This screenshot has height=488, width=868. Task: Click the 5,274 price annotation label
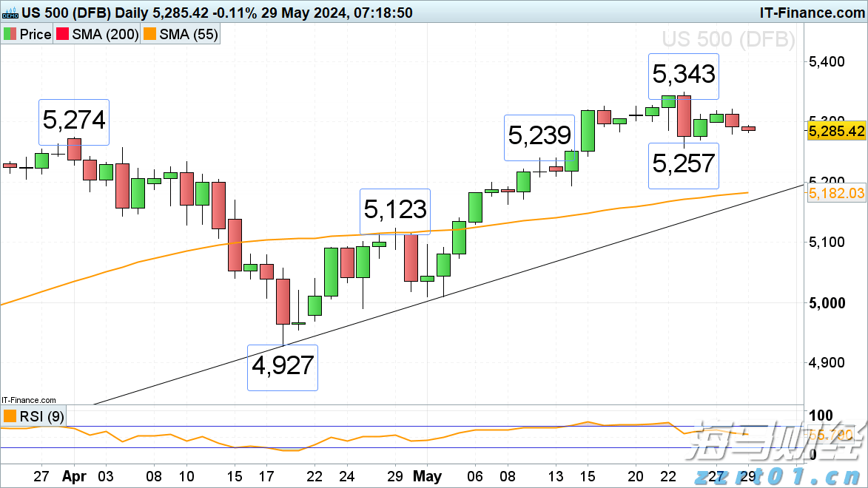pyautogui.click(x=73, y=122)
